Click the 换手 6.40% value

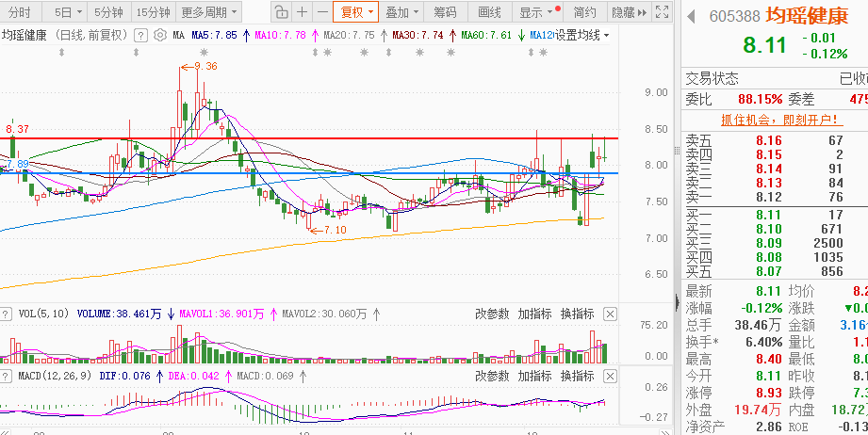(764, 342)
